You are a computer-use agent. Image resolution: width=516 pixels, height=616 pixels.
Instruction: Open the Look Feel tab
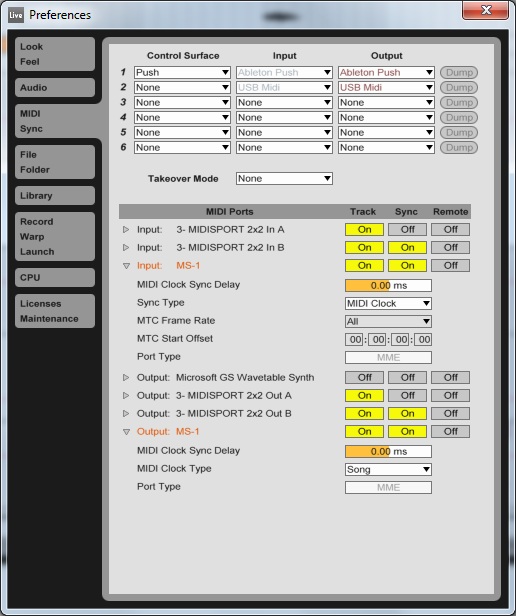click(55, 54)
